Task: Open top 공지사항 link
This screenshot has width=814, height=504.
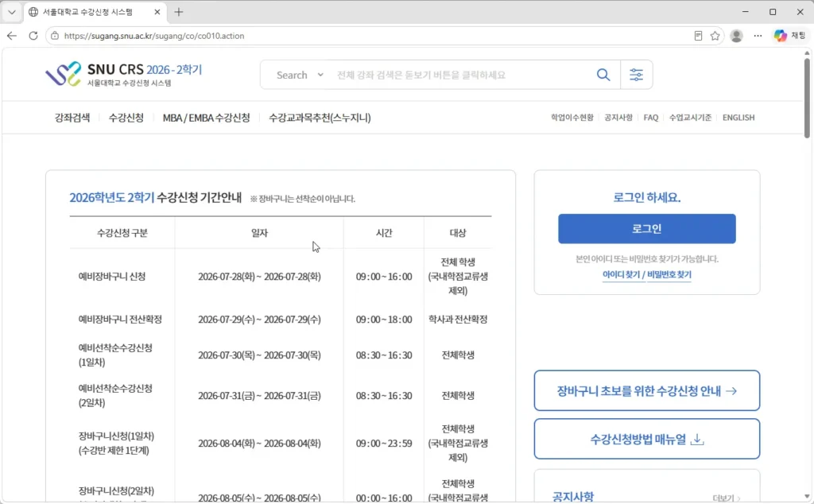Action: [618, 118]
